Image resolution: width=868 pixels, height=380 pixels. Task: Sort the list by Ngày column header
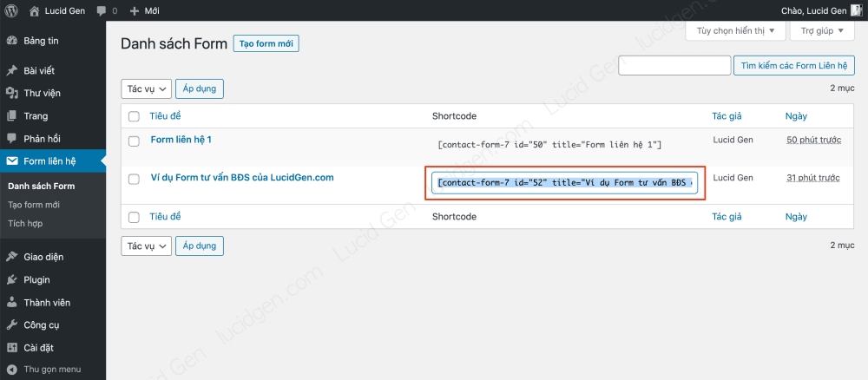coord(796,116)
